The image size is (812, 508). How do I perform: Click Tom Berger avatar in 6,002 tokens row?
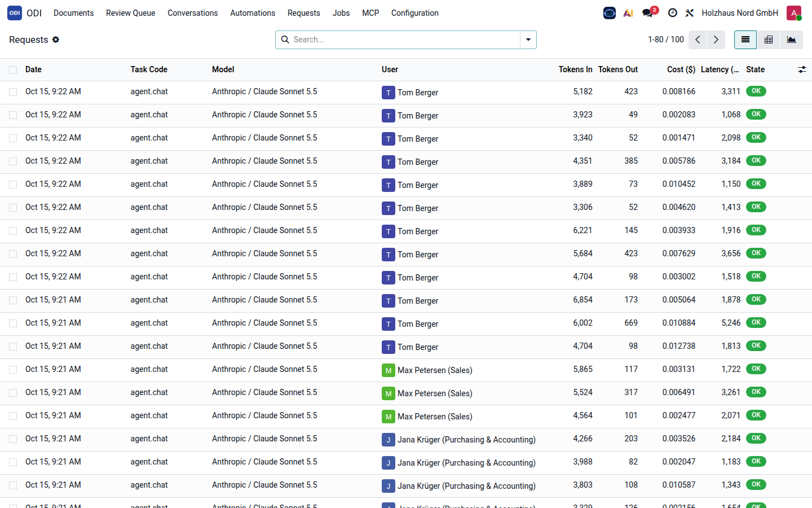tap(389, 324)
